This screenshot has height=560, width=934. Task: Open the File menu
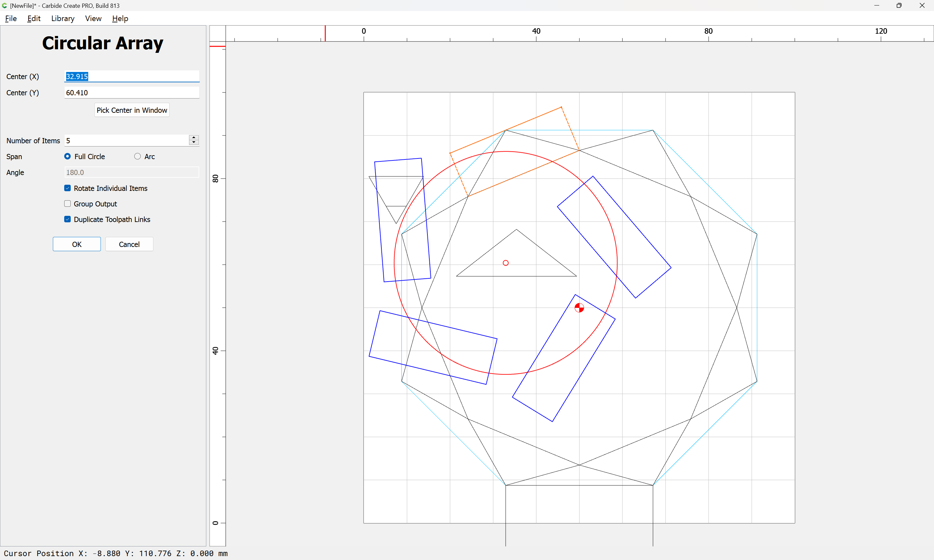click(x=11, y=18)
